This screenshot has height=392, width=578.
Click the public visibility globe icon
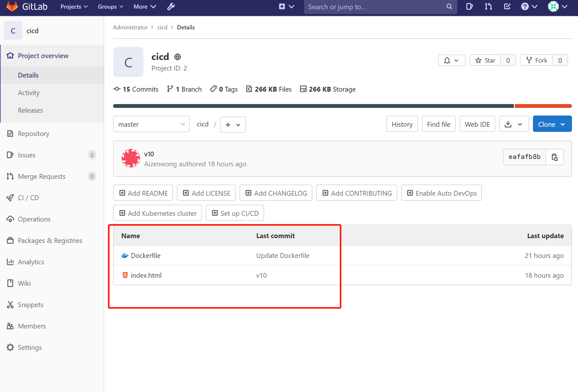click(x=178, y=57)
